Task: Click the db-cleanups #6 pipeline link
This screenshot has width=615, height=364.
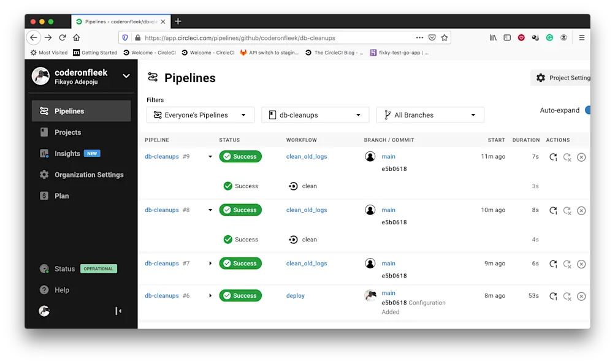Action: tap(161, 295)
